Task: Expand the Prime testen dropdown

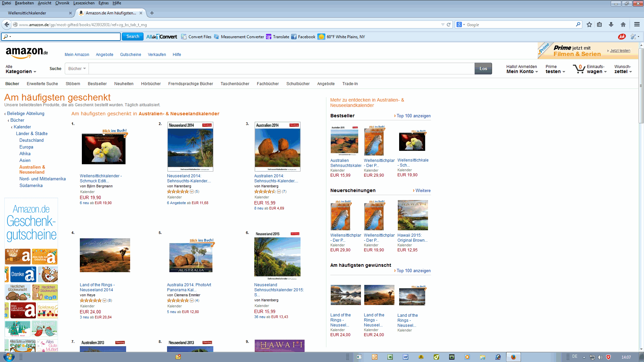Action: coord(555,69)
